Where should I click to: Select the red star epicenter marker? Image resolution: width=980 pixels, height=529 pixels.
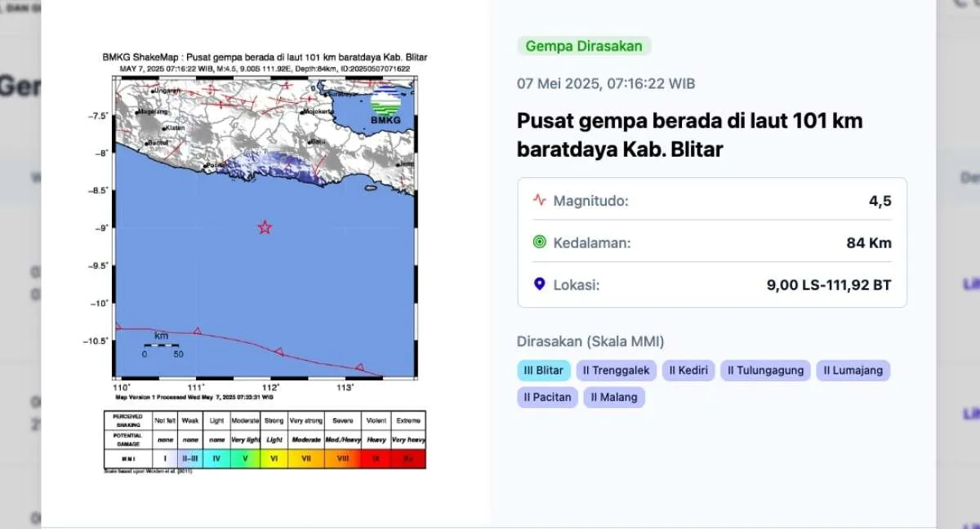265,227
